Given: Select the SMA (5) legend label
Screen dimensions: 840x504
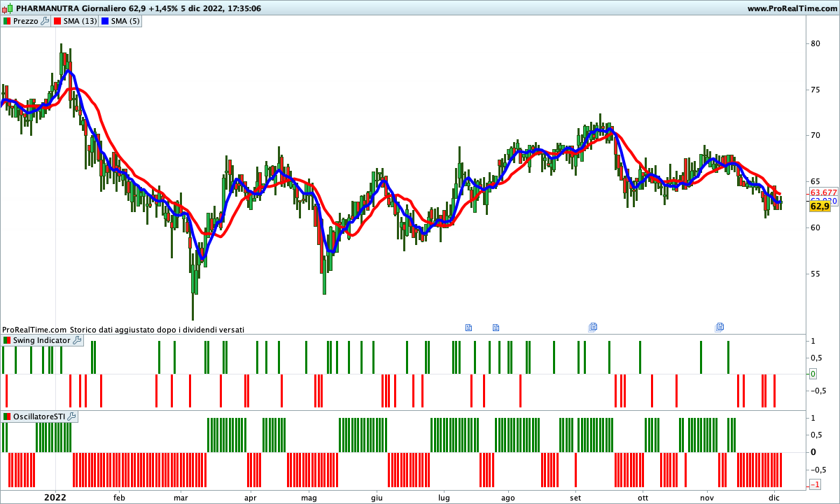Looking at the screenshot, I should [126, 21].
